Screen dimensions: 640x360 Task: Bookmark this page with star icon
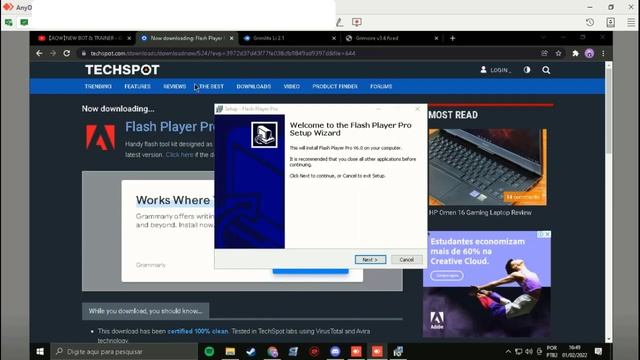click(558, 53)
